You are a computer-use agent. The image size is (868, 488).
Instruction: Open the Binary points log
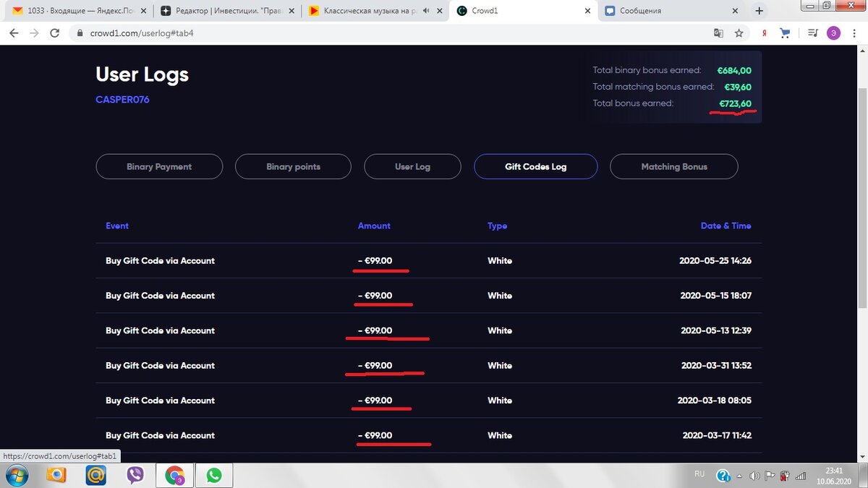293,166
